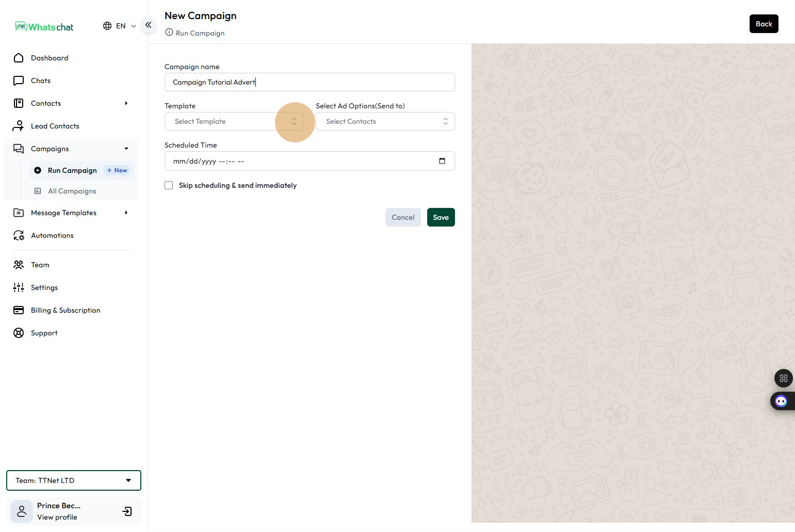Open the apps grid floating icon
Viewport: 795px width, 532px height.
click(783, 378)
